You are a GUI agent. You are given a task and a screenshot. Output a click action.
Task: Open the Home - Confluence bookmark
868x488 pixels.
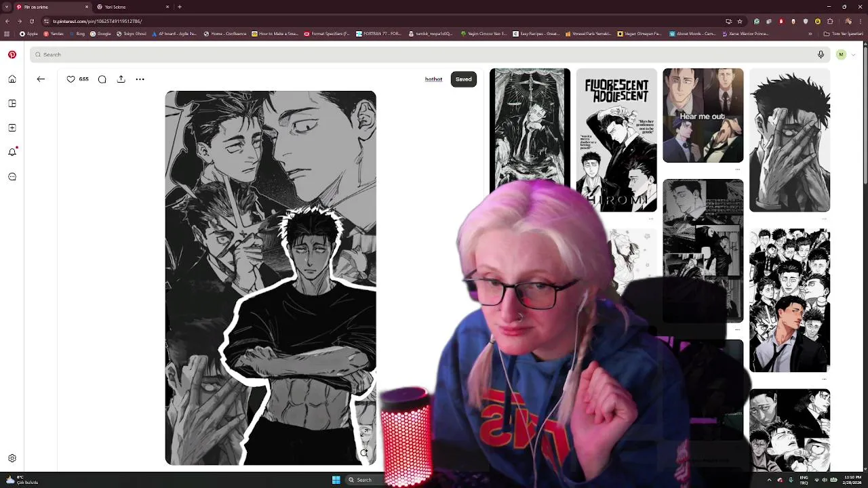point(226,34)
